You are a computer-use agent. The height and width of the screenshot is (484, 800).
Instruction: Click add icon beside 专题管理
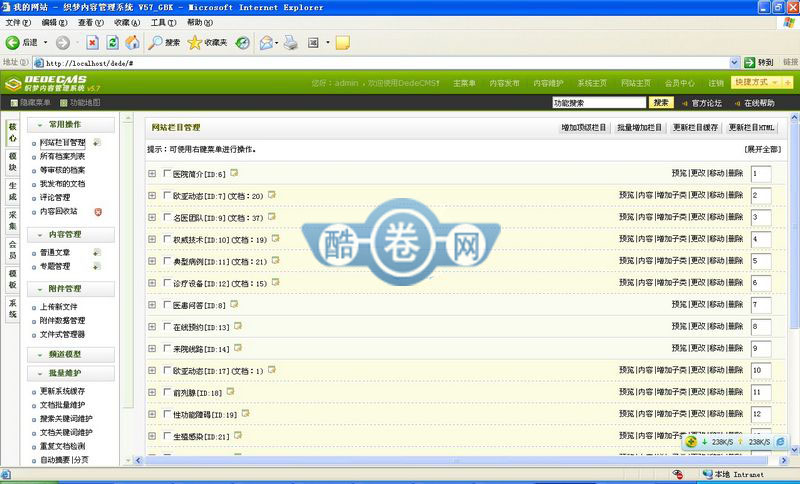96,266
